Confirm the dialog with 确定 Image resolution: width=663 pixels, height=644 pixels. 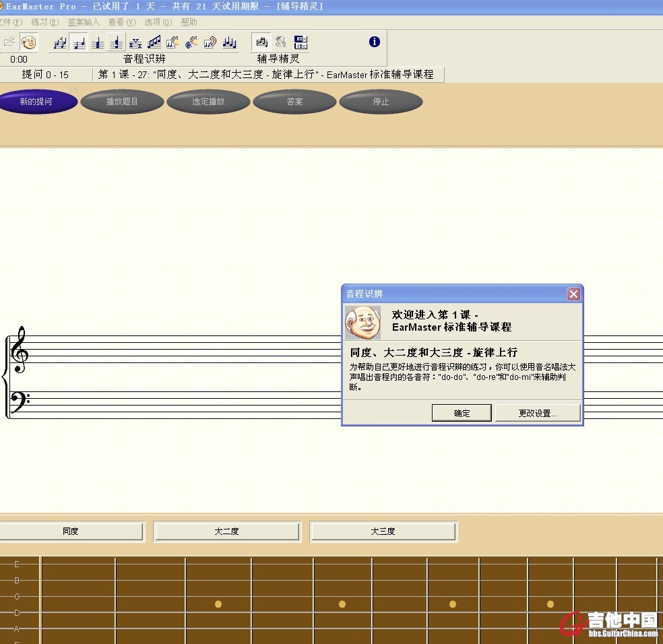pos(462,413)
